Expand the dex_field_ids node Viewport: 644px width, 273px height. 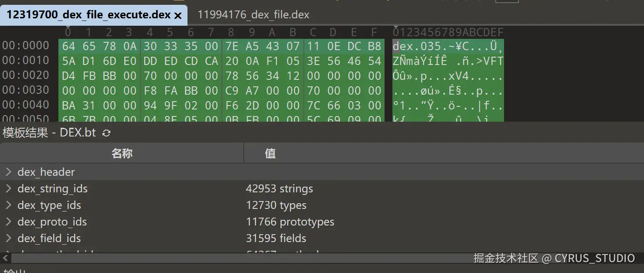[x=8, y=238]
